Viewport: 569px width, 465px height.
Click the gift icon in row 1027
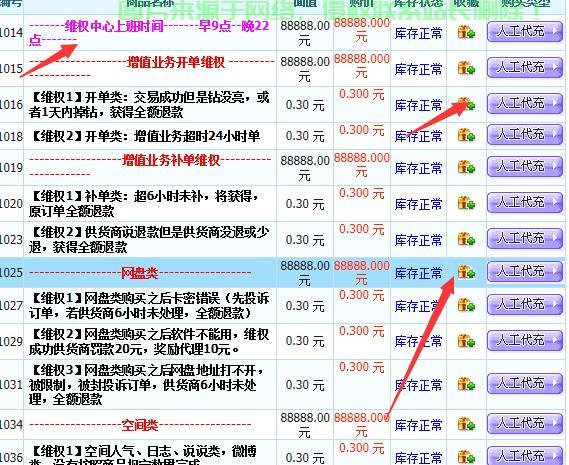[466, 305]
